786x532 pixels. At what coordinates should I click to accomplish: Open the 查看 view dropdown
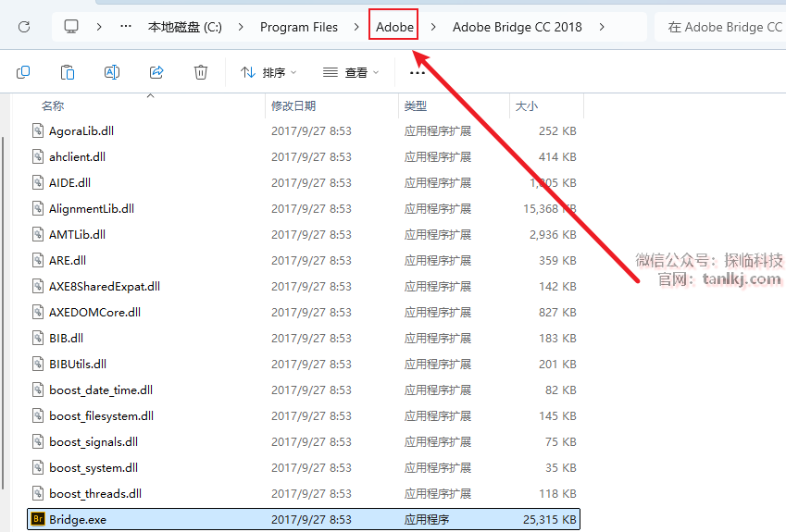pos(350,73)
